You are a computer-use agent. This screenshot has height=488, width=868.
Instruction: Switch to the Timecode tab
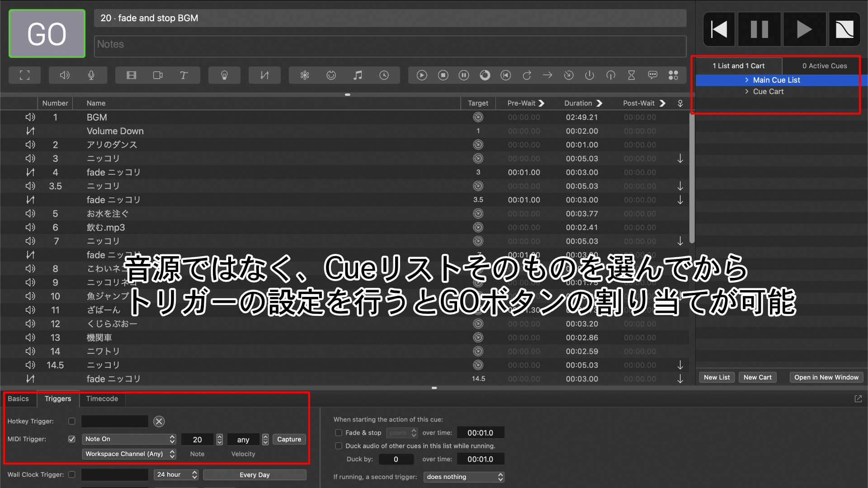tap(102, 399)
